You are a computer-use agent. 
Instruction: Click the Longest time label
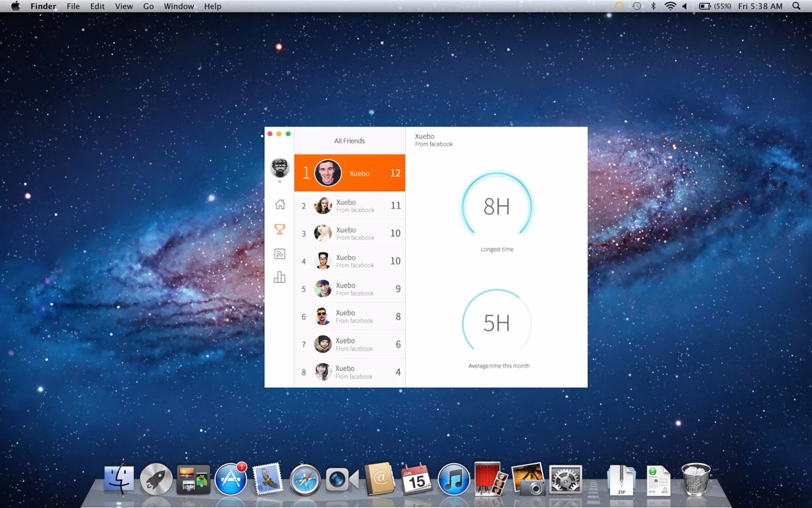pyautogui.click(x=497, y=249)
